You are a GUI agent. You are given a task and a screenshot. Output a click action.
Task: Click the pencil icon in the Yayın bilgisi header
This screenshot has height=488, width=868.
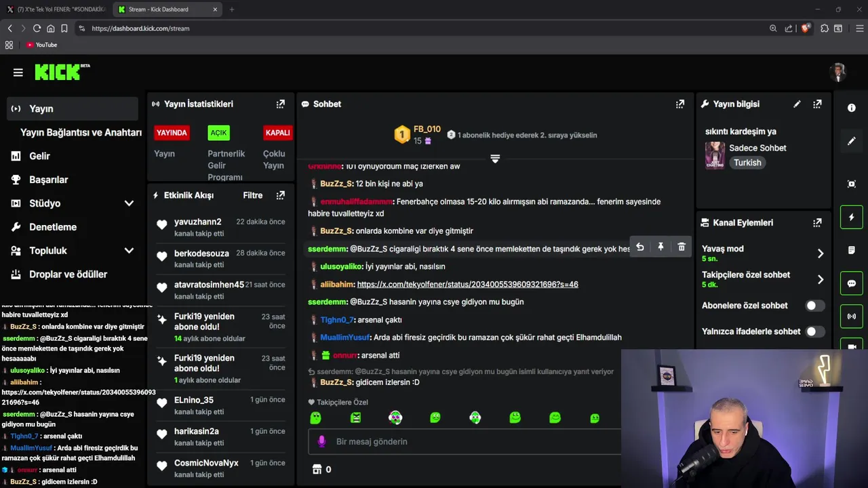tap(797, 104)
